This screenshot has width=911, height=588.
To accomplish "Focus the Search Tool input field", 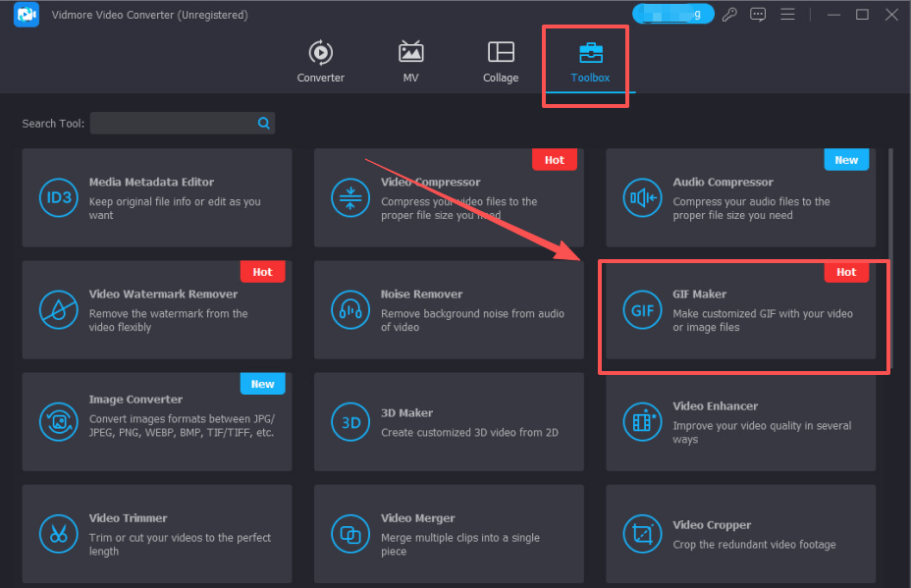I will [x=183, y=123].
